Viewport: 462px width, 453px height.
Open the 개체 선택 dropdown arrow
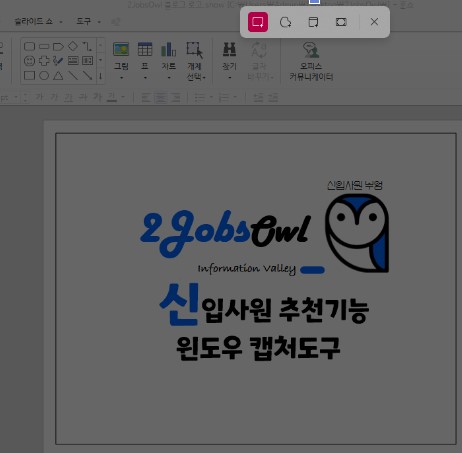pyautogui.click(x=204, y=78)
